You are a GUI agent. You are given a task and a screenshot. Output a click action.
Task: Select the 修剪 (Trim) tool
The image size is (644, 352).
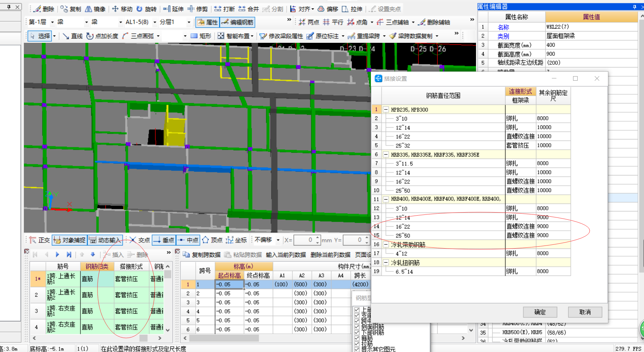click(198, 9)
